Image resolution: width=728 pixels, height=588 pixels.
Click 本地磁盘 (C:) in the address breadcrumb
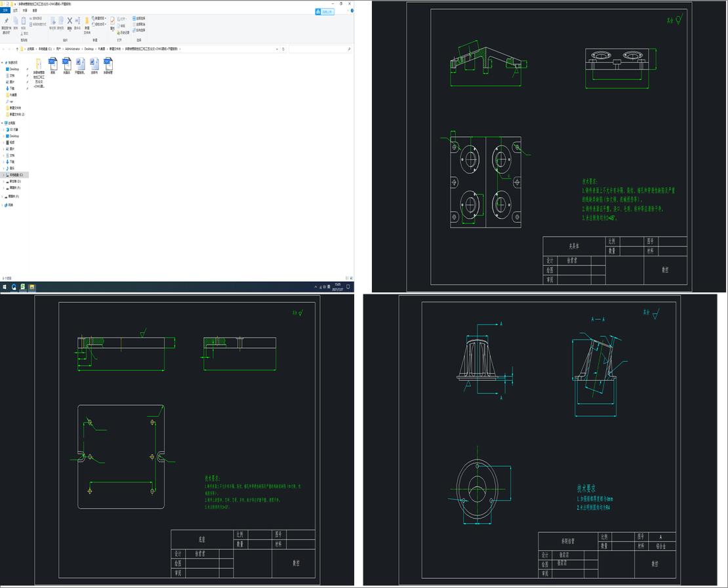(x=45, y=49)
